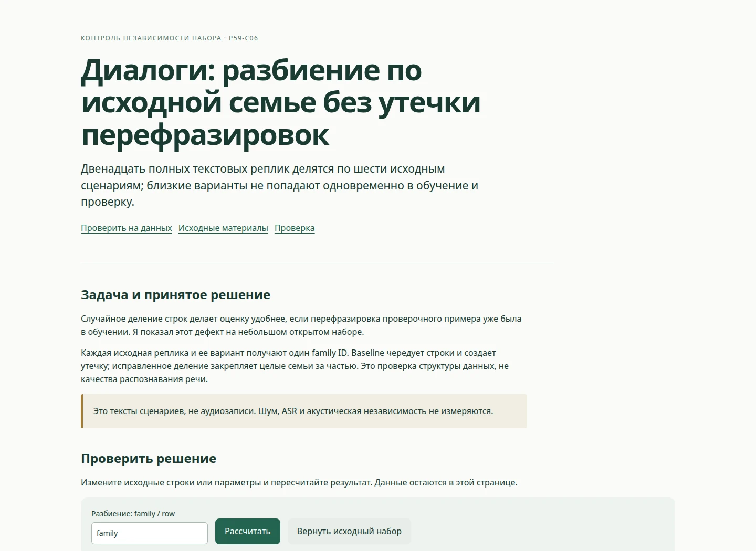Click the breadcrumb 'Контроль независимости набора · P59-C06'
This screenshot has height=551, width=756.
click(x=170, y=38)
